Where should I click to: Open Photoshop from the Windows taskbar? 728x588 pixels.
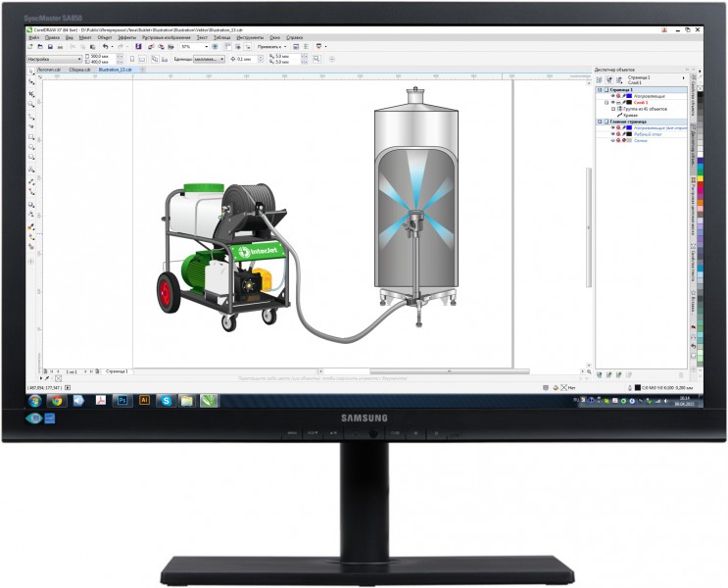[122, 401]
